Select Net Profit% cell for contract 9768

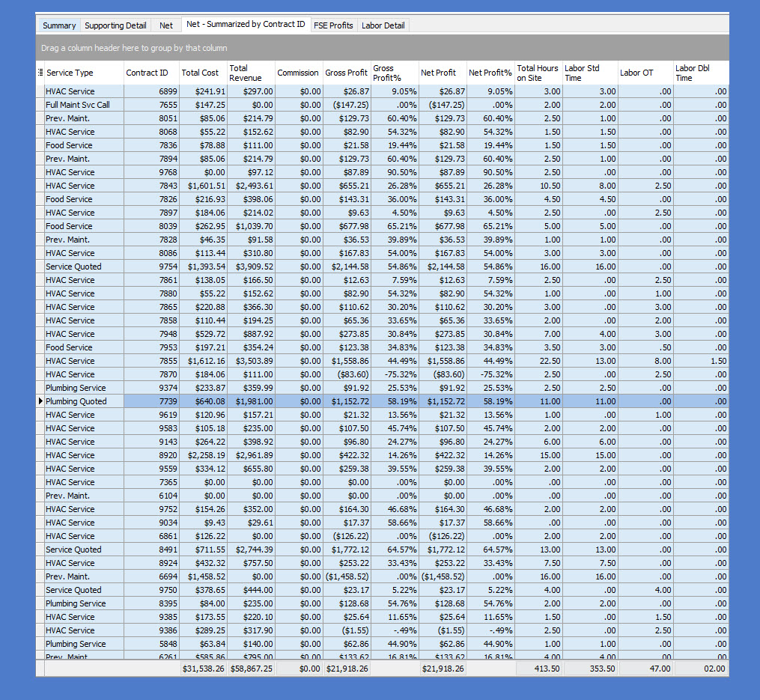[490, 172]
